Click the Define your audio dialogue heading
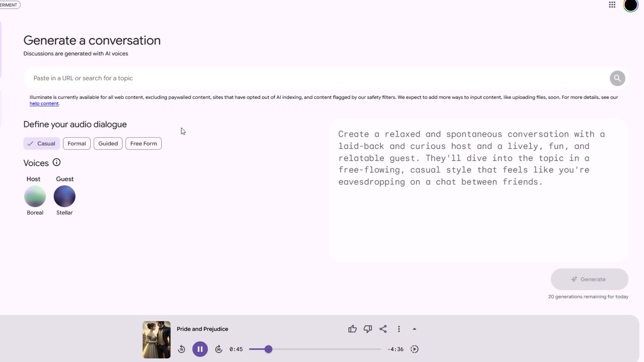The width and height of the screenshot is (644, 362). (x=75, y=124)
